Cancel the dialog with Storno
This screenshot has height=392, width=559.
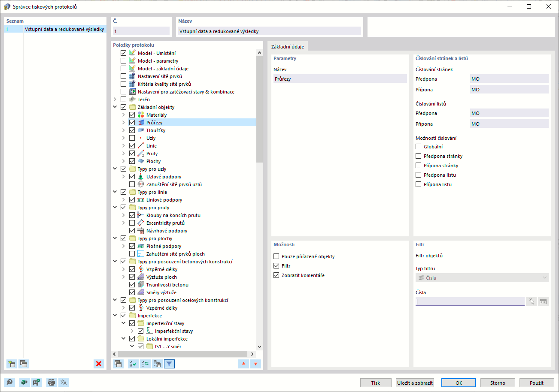tap(498, 383)
